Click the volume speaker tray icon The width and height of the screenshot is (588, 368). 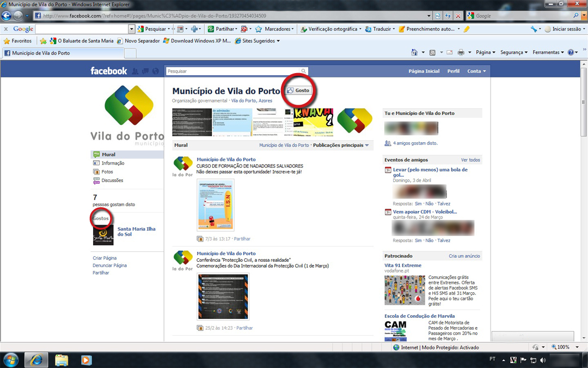click(543, 360)
